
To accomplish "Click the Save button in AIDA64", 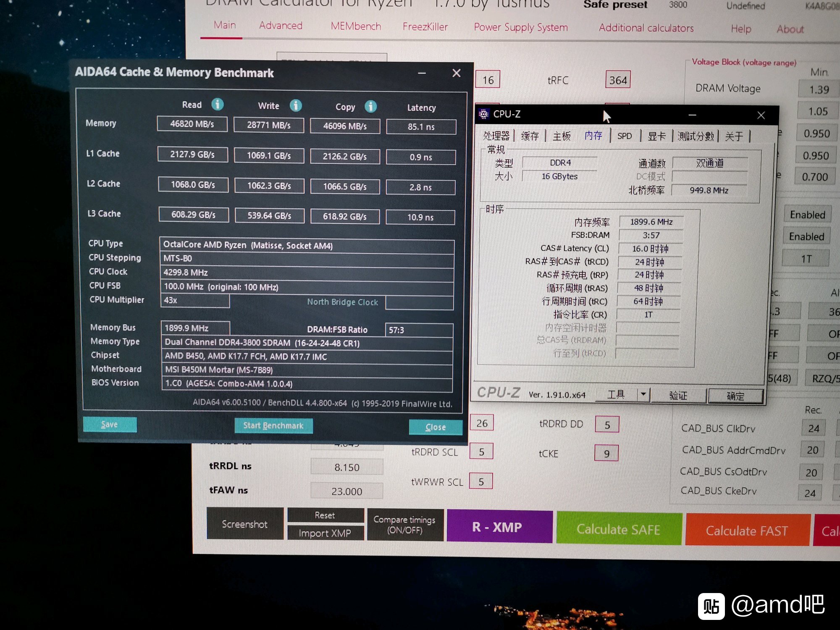I will pos(110,425).
